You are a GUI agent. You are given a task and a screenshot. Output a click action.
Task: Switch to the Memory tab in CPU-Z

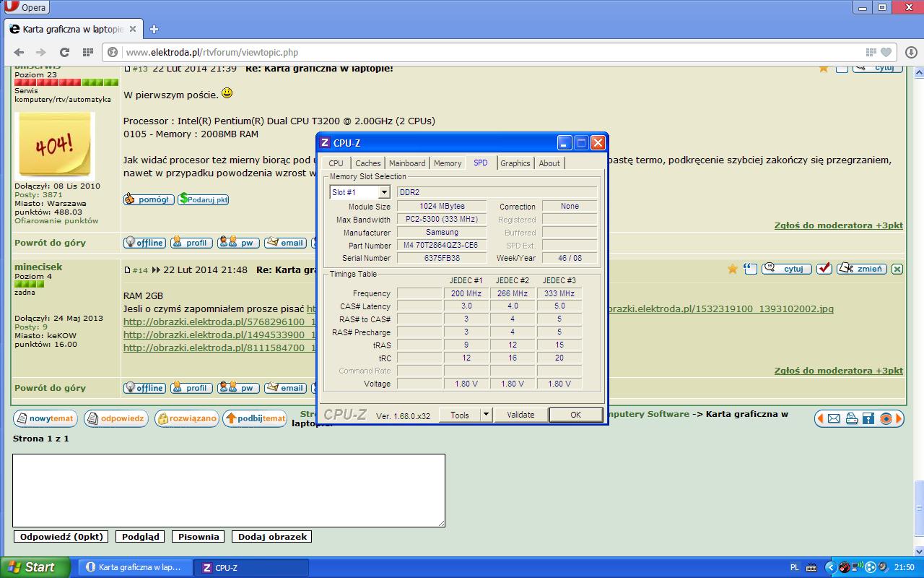pyautogui.click(x=448, y=163)
